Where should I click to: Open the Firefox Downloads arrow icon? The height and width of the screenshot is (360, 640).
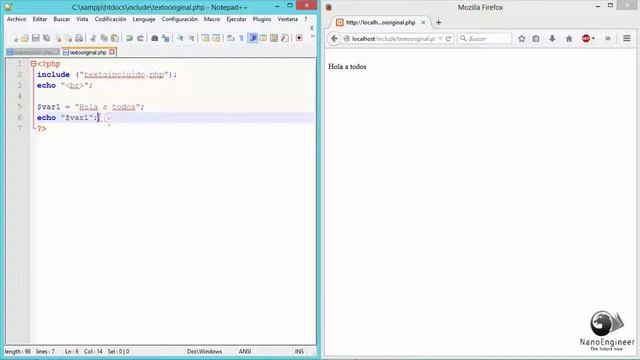pos(552,39)
